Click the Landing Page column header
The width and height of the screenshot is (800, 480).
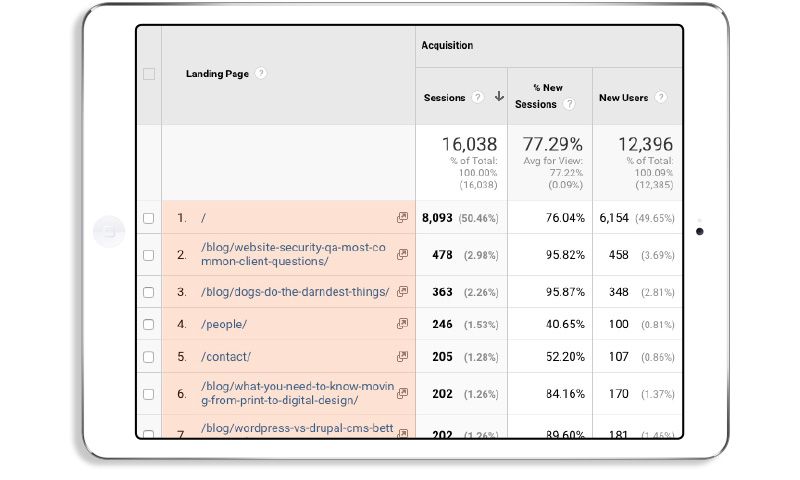coord(217,73)
